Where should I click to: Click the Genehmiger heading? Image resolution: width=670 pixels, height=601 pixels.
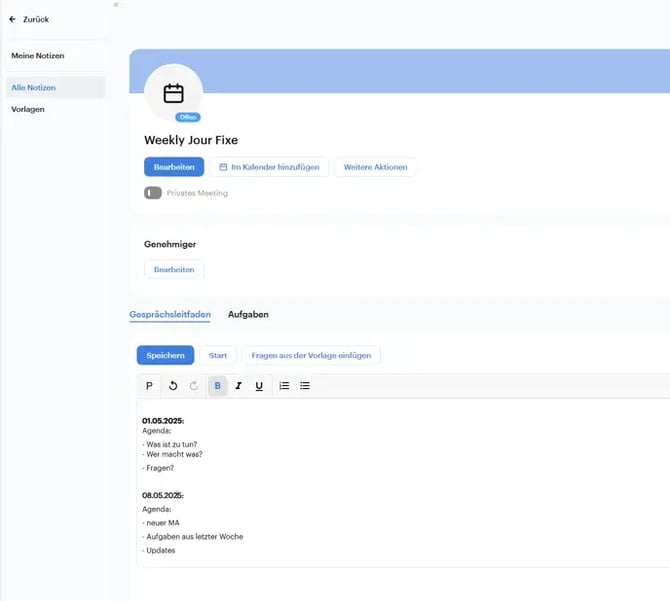click(x=170, y=244)
